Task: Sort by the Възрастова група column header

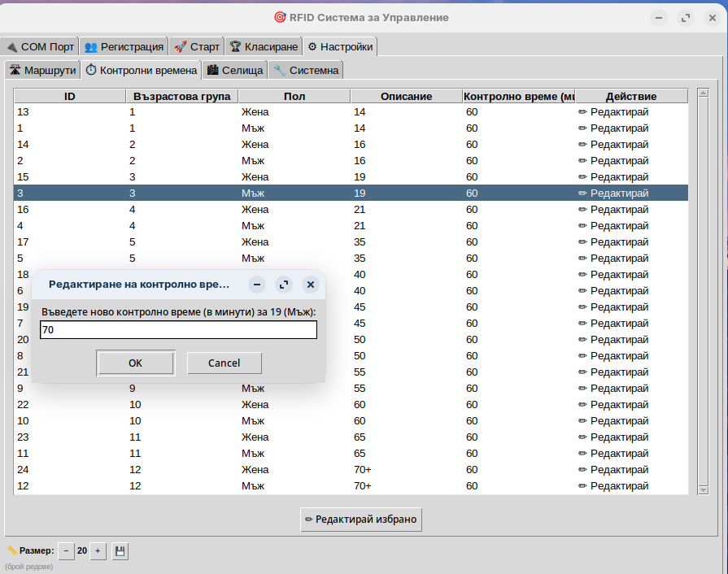Action: point(181,96)
